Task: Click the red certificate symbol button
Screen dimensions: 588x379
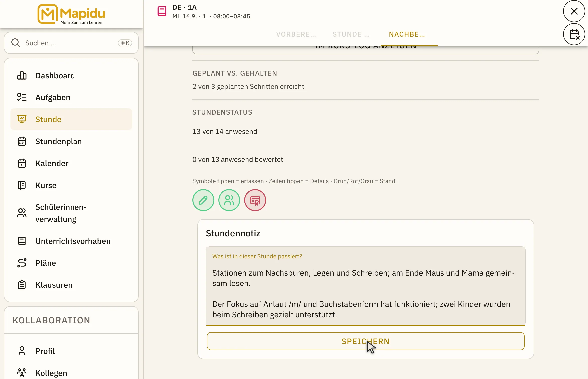Action: [x=255, y=200]
